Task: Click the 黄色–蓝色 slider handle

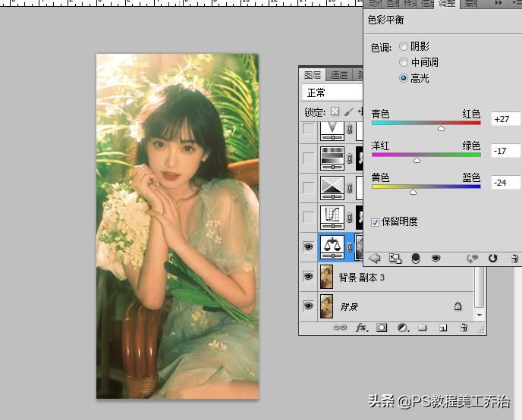Action: 413,192
